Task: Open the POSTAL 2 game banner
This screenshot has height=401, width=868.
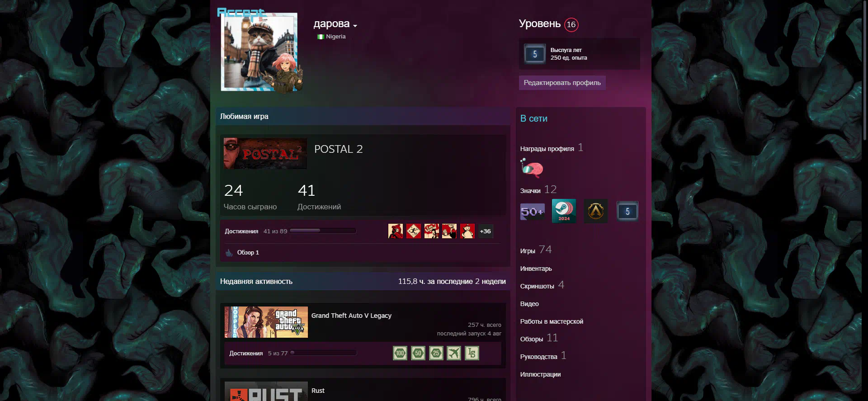Action: click(x=265, y=154)
